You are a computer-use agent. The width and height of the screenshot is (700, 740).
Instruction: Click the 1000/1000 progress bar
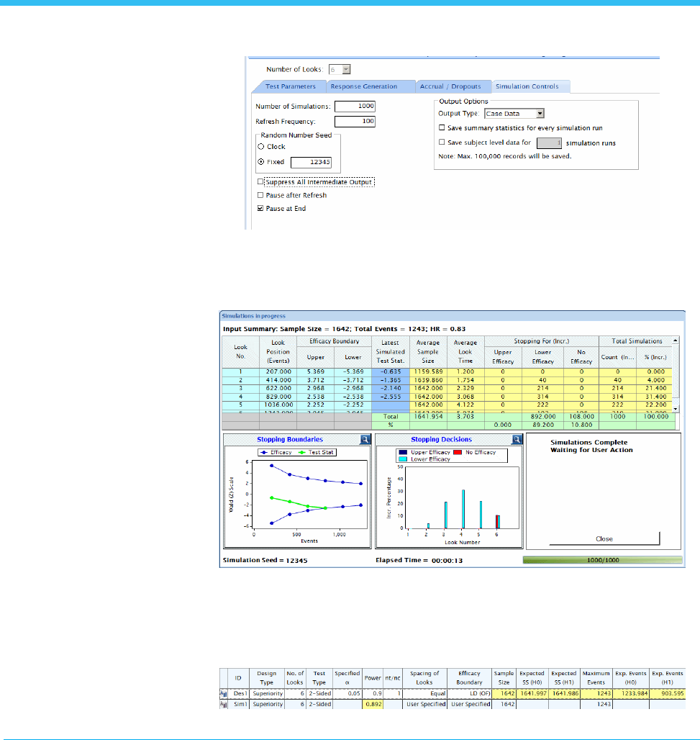(603, 560)
